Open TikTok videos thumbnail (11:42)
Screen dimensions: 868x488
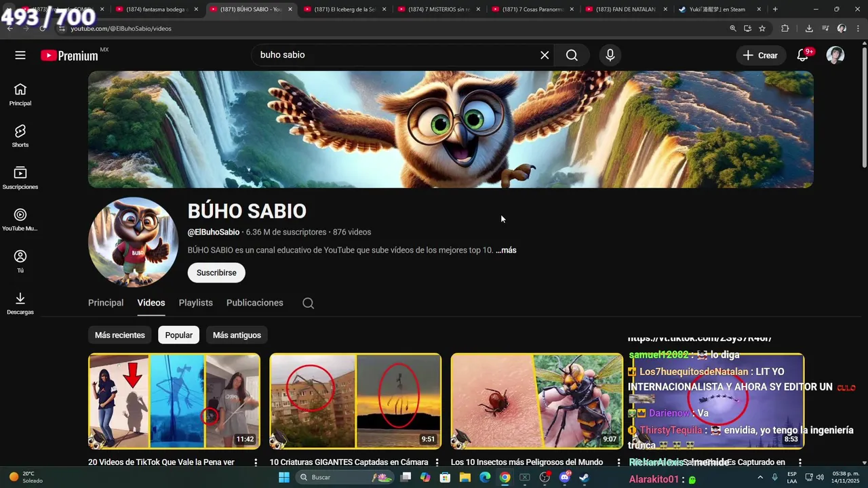tap(174, 401)
